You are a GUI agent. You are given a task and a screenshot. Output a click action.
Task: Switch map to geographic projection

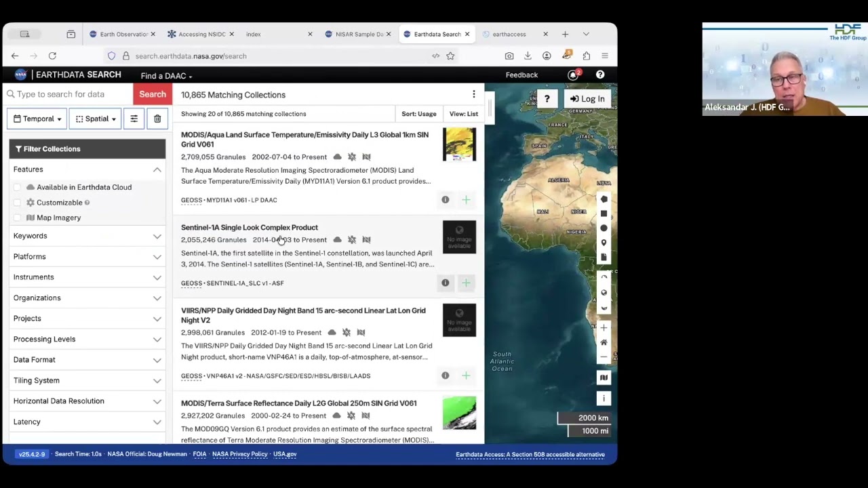pos(604,293)
